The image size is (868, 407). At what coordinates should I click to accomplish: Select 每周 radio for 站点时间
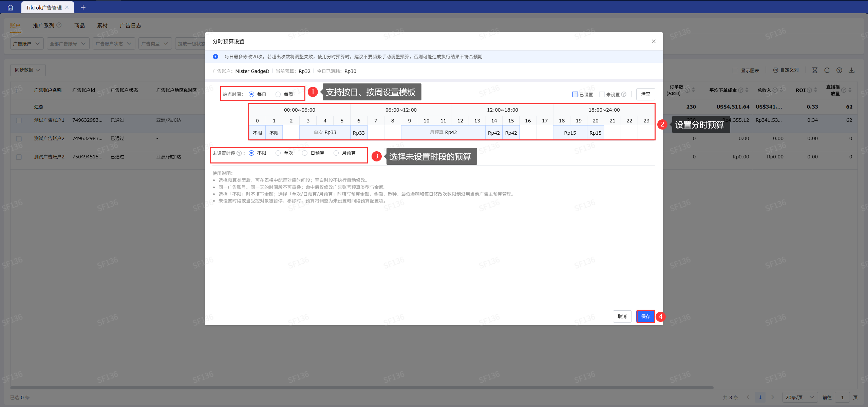click(278, 94)
